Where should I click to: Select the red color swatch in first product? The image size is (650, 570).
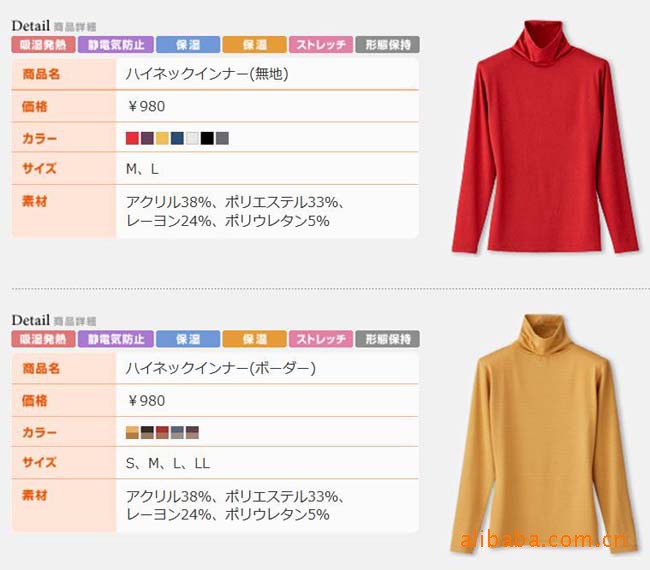pyautogui.click(x=132, y=138)
